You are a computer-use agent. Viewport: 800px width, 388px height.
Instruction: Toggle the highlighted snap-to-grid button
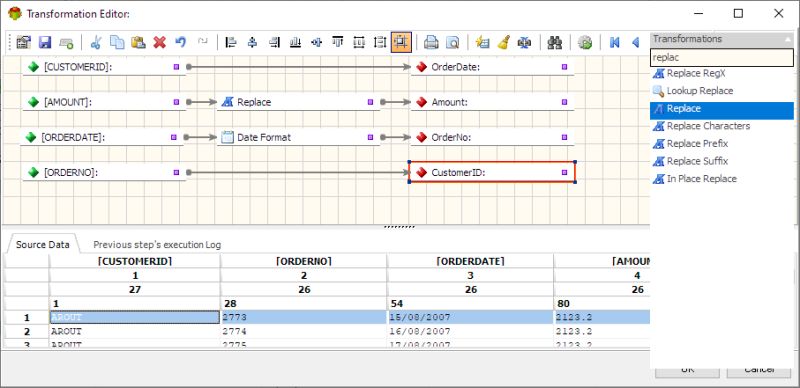402,42
